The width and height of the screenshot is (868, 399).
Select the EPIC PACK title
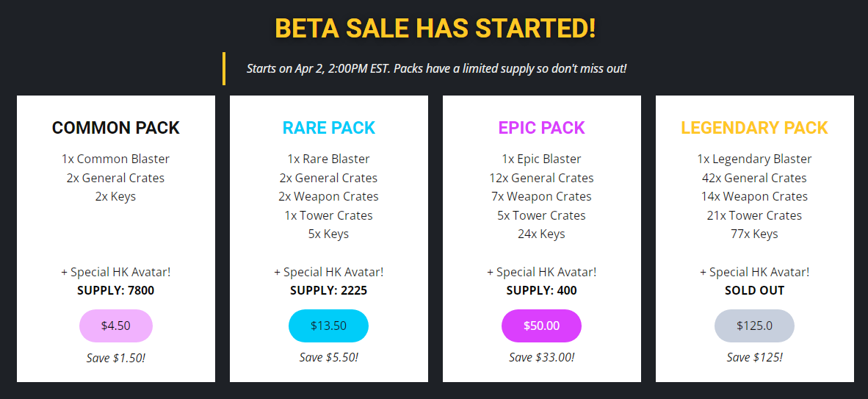(x=541, y=128)
